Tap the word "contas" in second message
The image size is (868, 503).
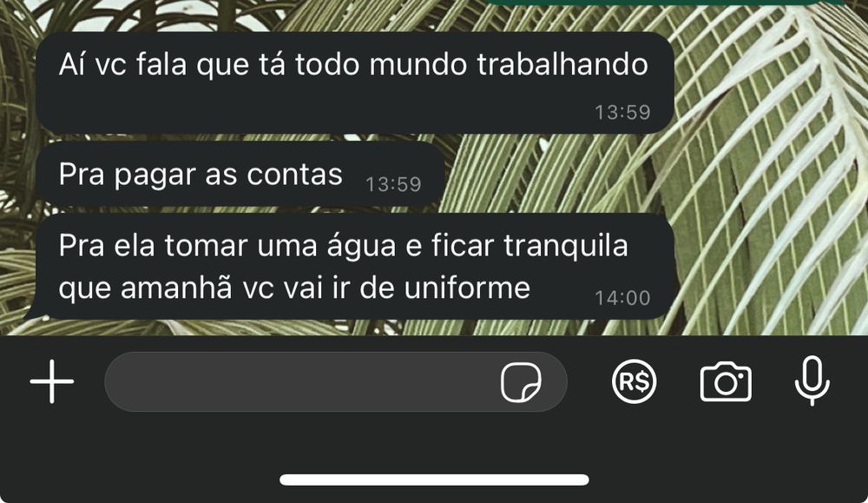(x=294, y=175)
